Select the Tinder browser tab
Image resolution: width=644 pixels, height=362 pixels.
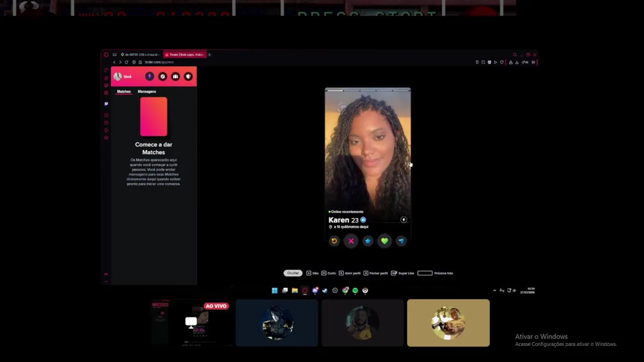click(x=185, y=54)
